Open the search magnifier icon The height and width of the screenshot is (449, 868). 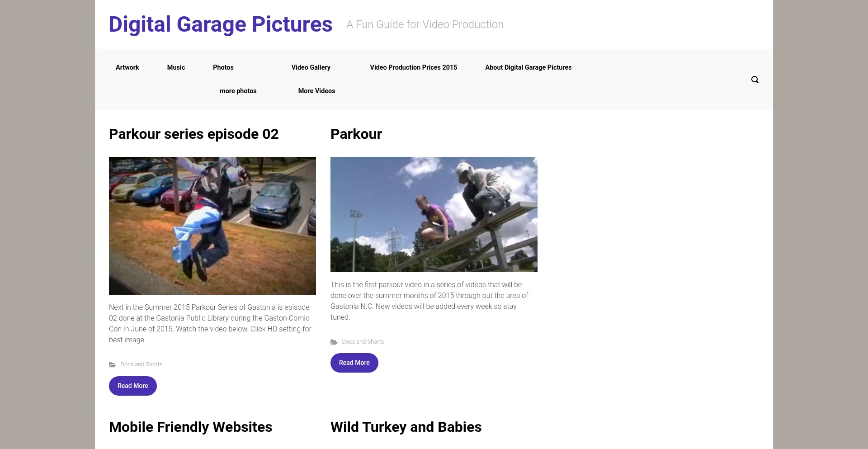point(755,80)
